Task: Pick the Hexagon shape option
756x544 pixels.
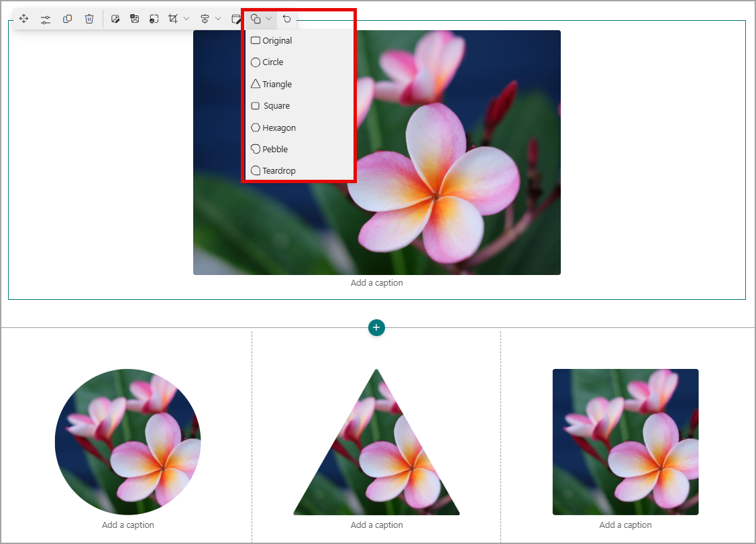Action: (x=278, y=127)
